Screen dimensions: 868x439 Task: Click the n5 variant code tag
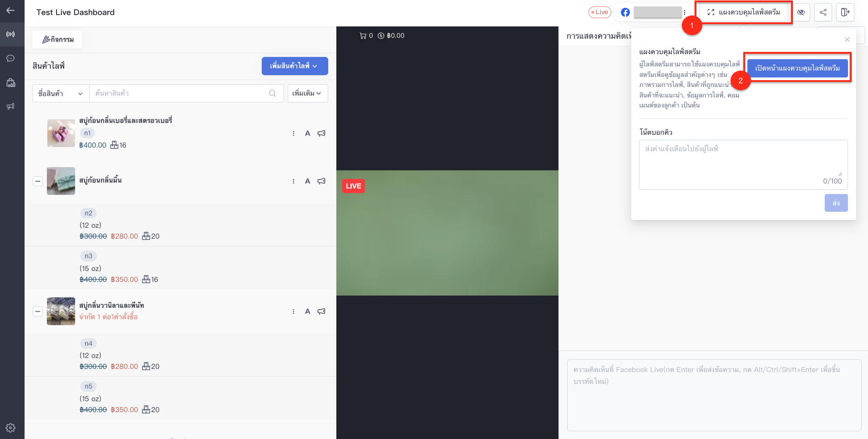coord(89,386)
